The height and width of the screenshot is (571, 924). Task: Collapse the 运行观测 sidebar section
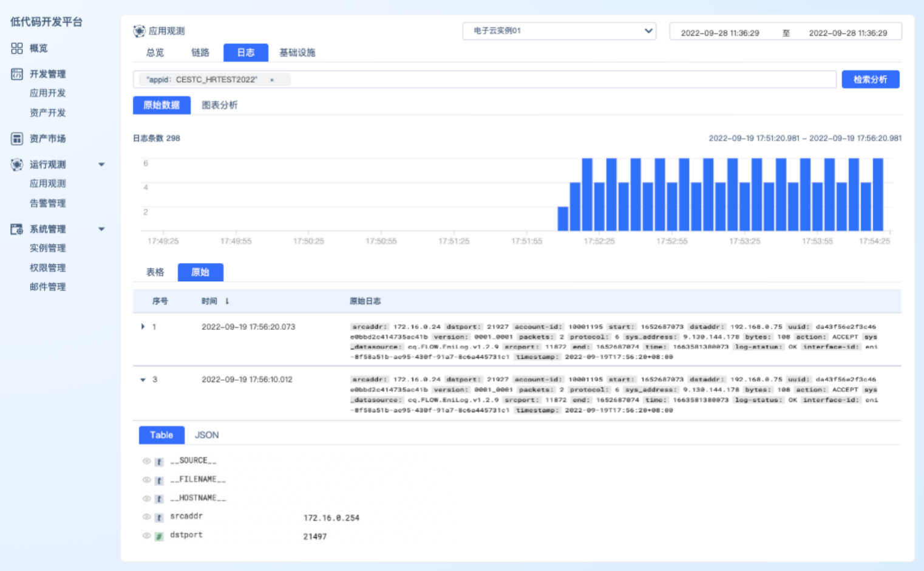101,165
